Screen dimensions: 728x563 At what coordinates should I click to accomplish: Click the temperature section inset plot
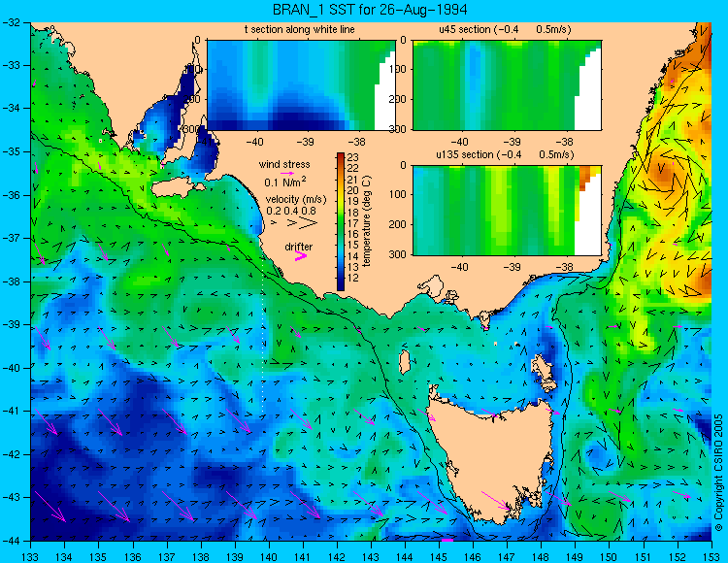point(301,85)
